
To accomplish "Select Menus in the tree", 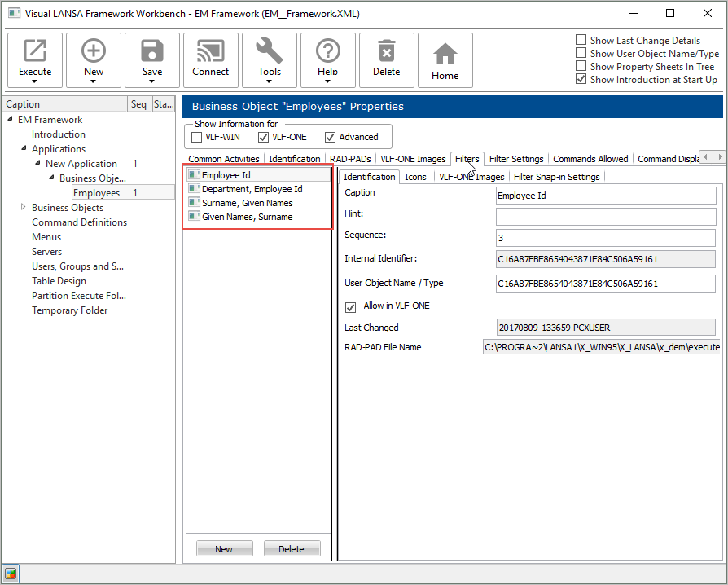I will (46, 237).
